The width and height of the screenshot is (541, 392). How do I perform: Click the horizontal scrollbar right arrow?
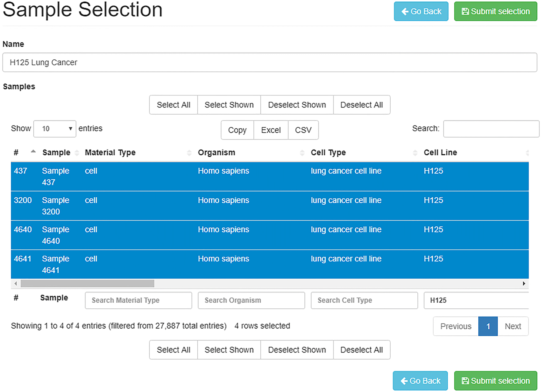524,283
